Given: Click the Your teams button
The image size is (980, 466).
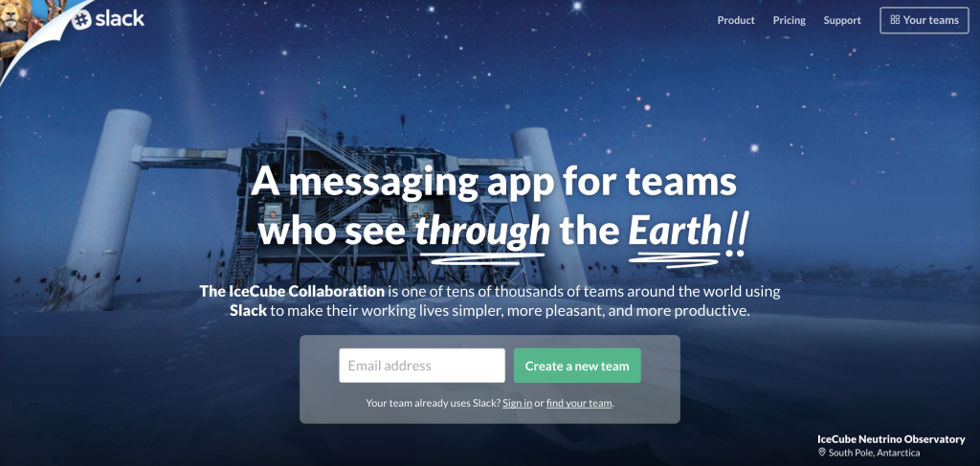Looking at the screenshot, I should 924,20.
